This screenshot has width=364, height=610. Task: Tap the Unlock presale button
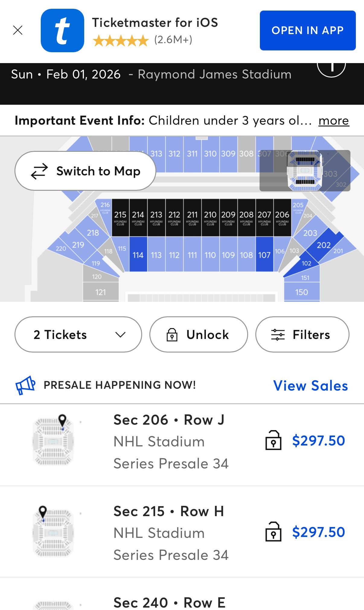point(199,334)
